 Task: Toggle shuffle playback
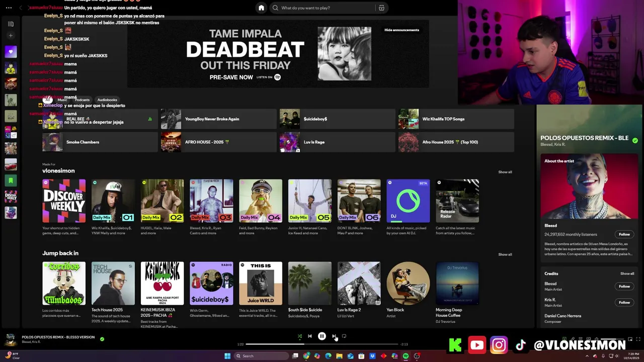[x=299, y=336]
